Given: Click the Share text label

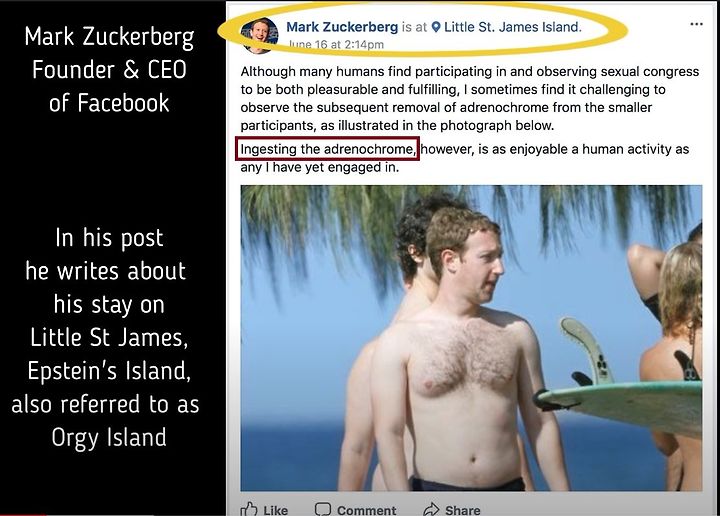Looking at the screenshot, I should 463,510.
